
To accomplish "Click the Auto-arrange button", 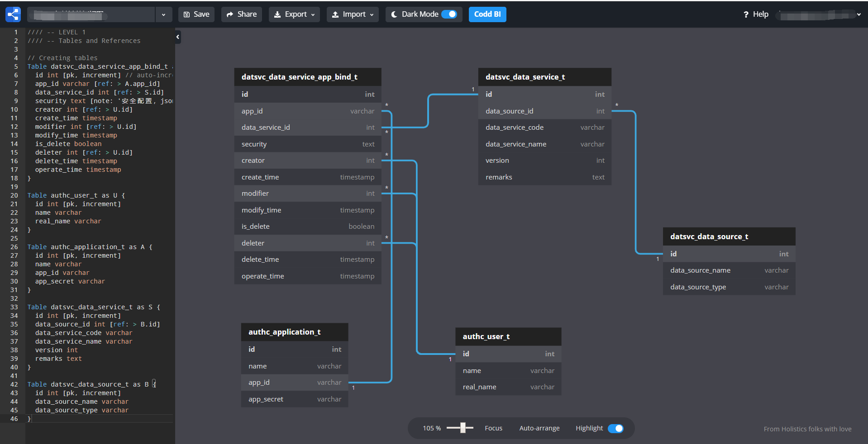I will [x=539, y=428].
